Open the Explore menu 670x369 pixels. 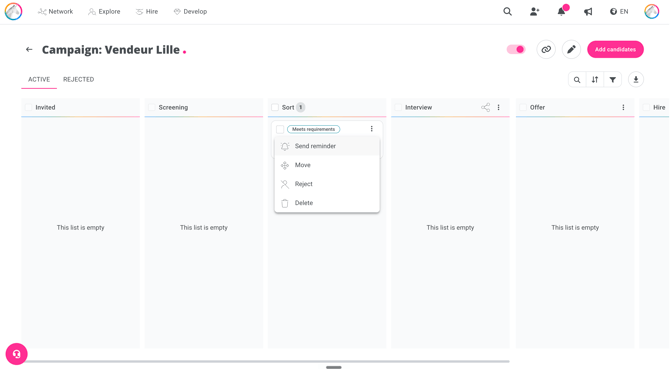click(x=104, y=12)
